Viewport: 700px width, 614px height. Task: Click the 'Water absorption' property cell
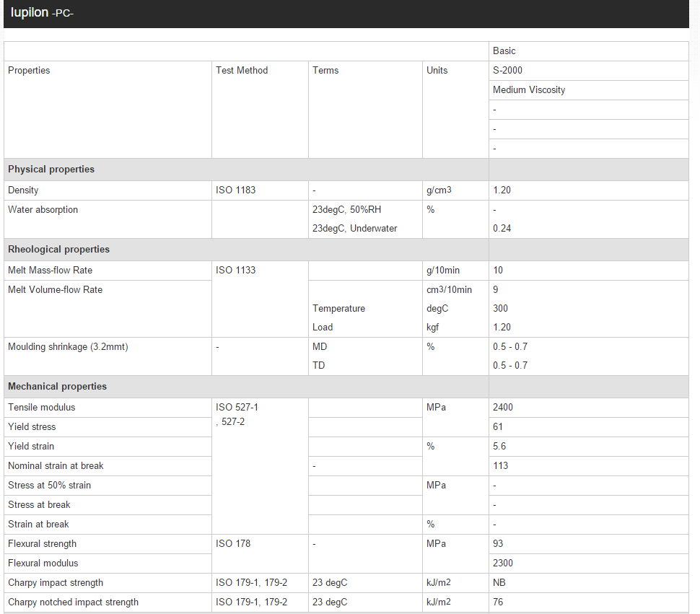[108, 219]
